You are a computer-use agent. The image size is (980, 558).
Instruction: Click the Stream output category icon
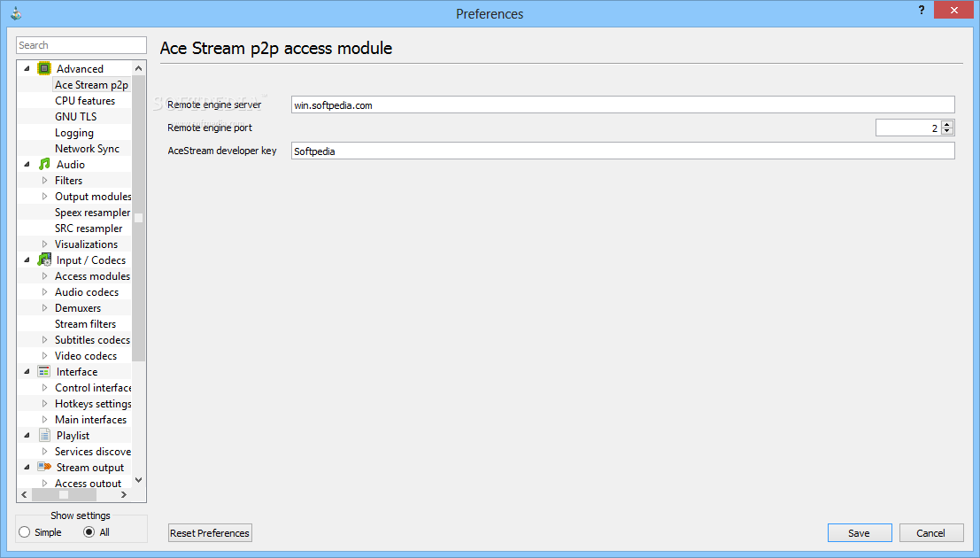click(x=43, y=467)
